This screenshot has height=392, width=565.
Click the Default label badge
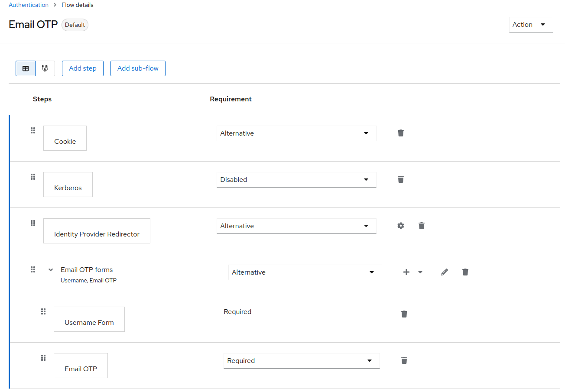[75, 25]
